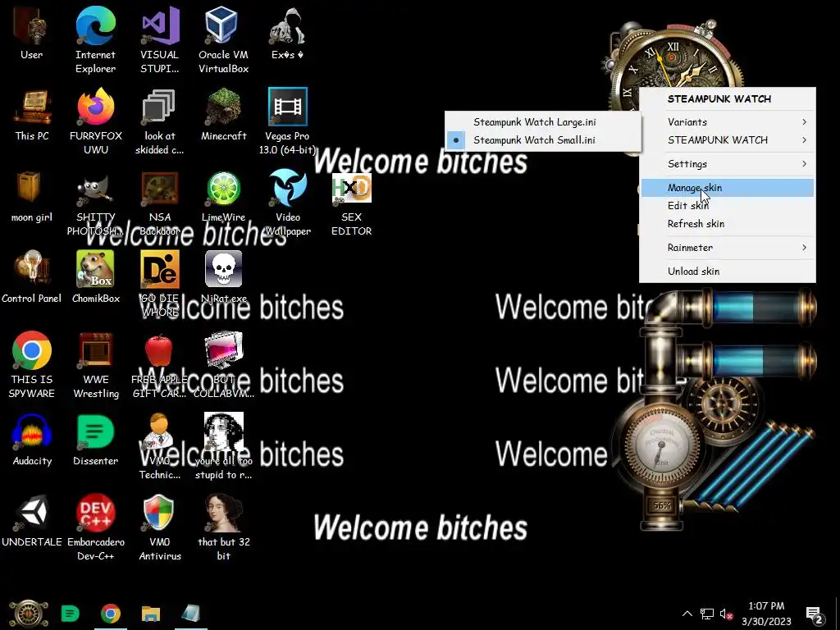Screen dimensions: 840x630
Task: Open Oracle VM VirtualBox shortcut
Action: coord(223,40)
